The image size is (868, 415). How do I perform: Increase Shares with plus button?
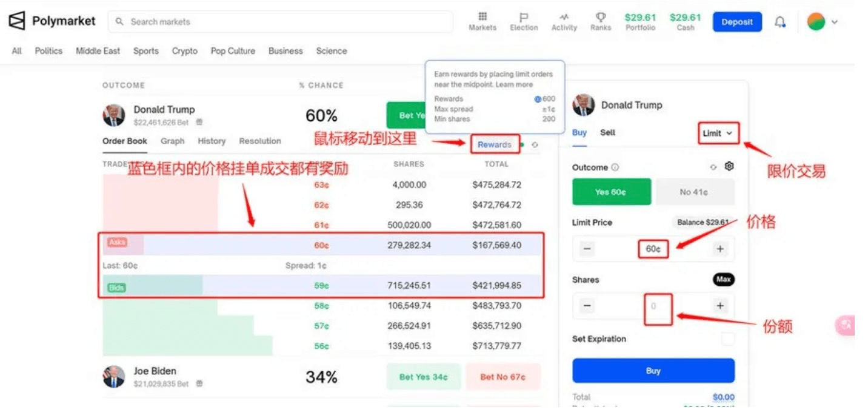pos(720,306)
